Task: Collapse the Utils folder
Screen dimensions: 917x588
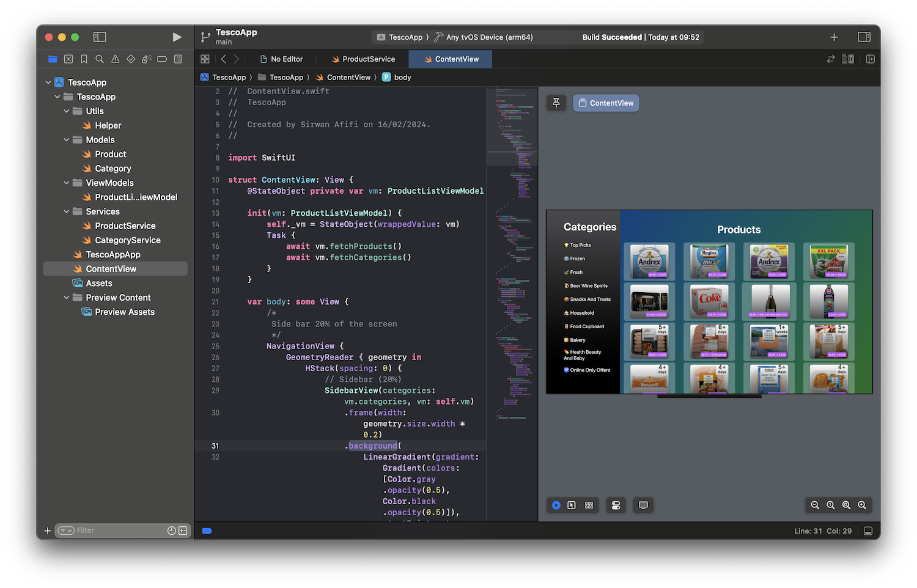Action: (x=67, y=111)
